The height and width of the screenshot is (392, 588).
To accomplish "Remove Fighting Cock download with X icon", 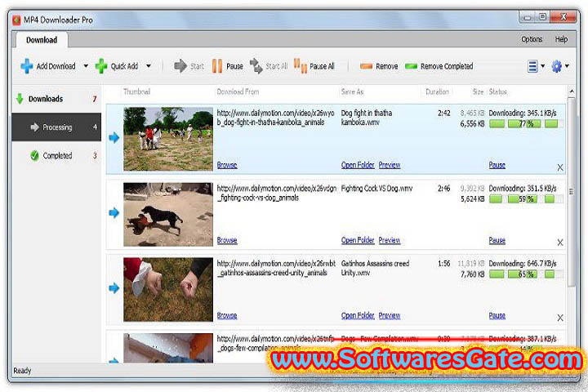I will [x=560, y=243].
